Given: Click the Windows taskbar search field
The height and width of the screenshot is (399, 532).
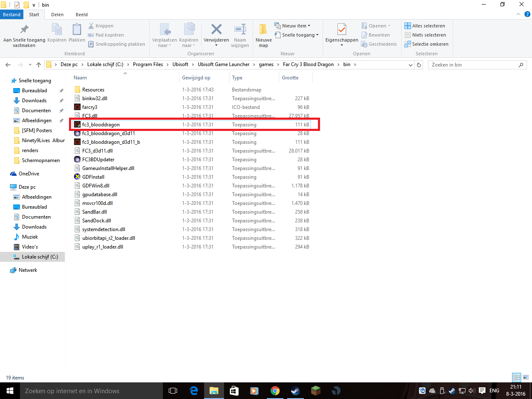Looking at the screenshot, I should [x=91, y=391].
